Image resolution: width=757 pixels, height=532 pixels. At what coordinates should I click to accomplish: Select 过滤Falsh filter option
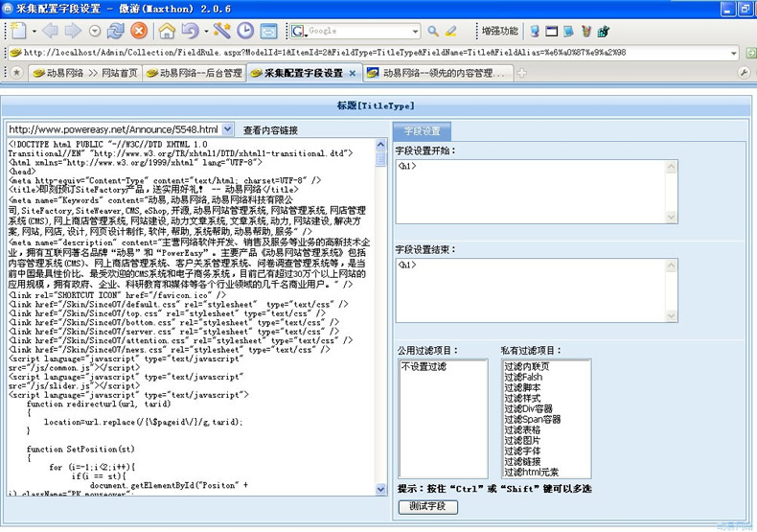click(x=523, y=377)
